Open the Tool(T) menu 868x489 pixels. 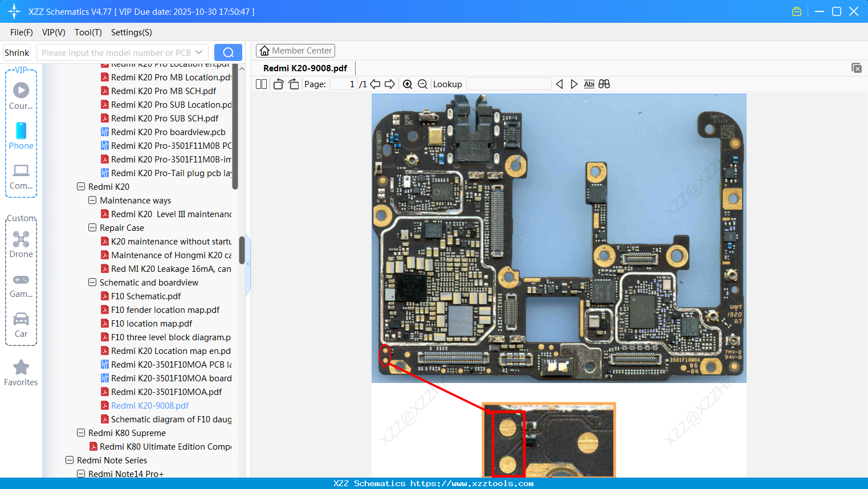88,32
